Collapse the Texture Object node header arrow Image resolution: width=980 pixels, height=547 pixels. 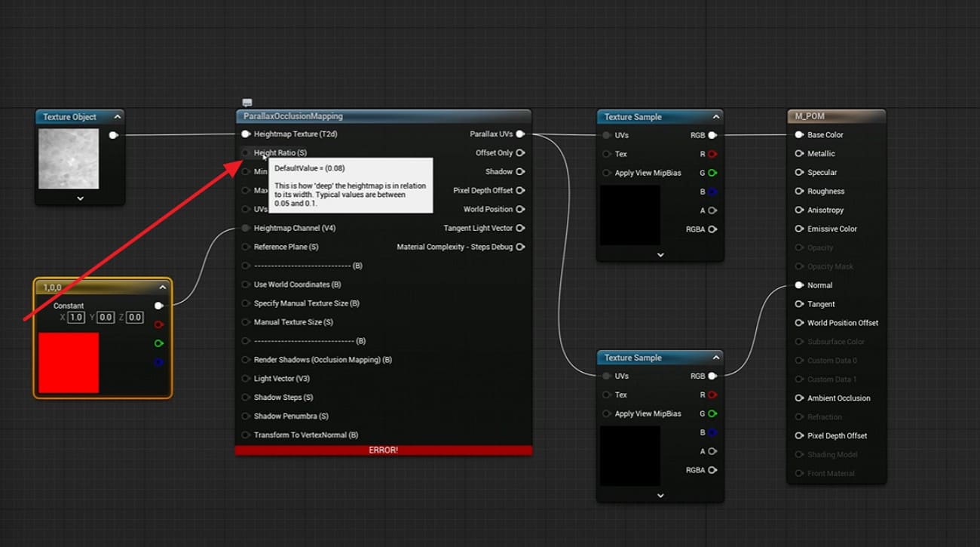point(117,117)
